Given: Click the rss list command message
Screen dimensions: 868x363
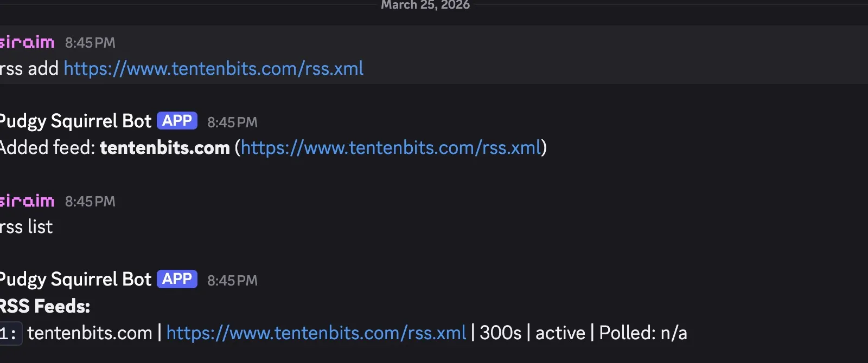Looking at the screenshot, I should point(25,226).
